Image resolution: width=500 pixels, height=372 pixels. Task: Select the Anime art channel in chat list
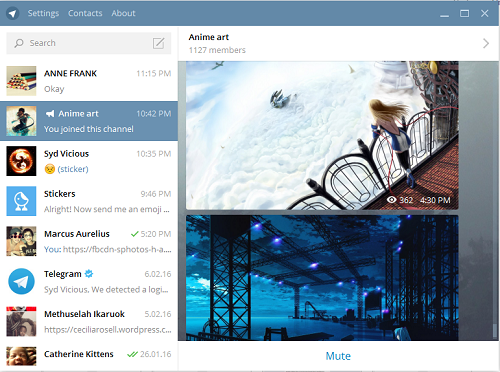89,121
